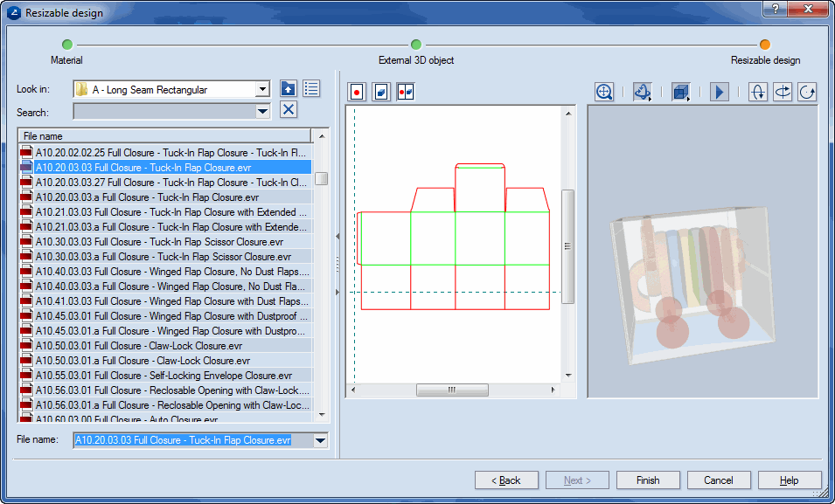Screen dimensions: 835x504
Task: Click the circular roll rotation icon
Action: (807, 92)
